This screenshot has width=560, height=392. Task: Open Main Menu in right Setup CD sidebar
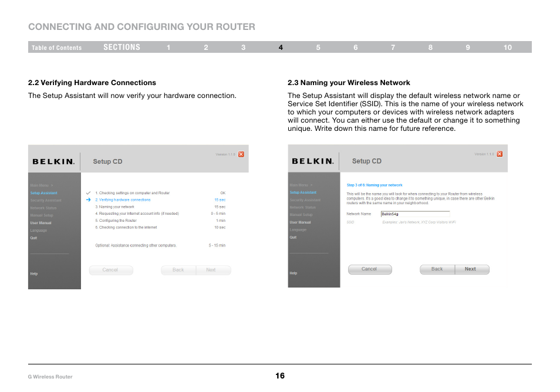pyautogui.click(x=301, y=185)
